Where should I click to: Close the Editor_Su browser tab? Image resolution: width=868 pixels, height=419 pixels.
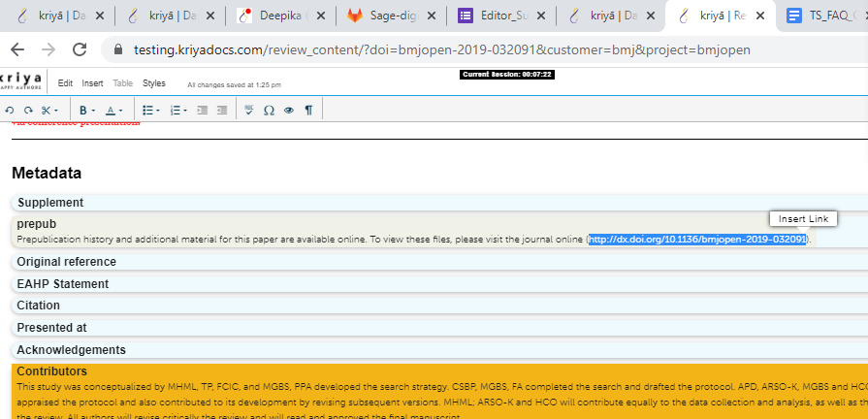[541, 16]
